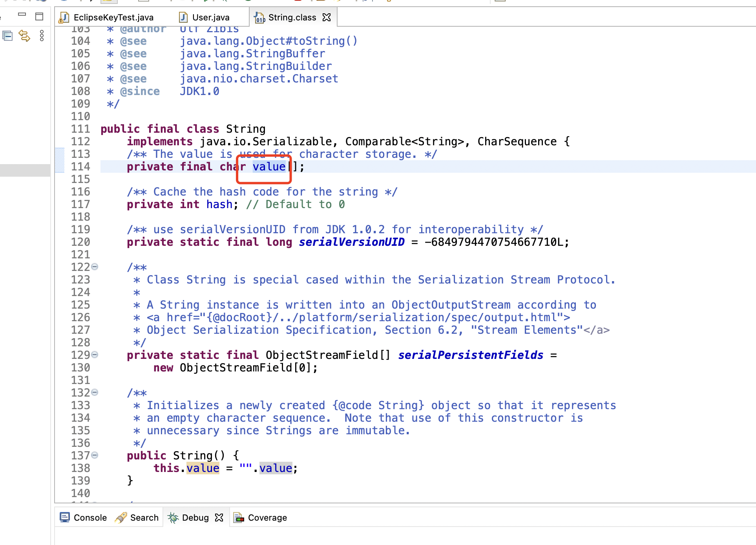Collapse the String() constructor fold at line 137
The height and width of the screenshot is (545, 756).
(95, 455)
